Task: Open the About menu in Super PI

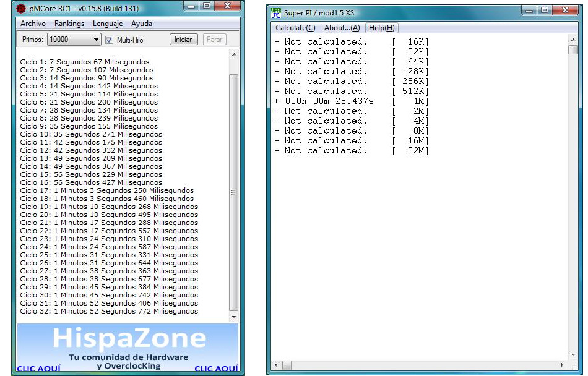Action: 342,28
